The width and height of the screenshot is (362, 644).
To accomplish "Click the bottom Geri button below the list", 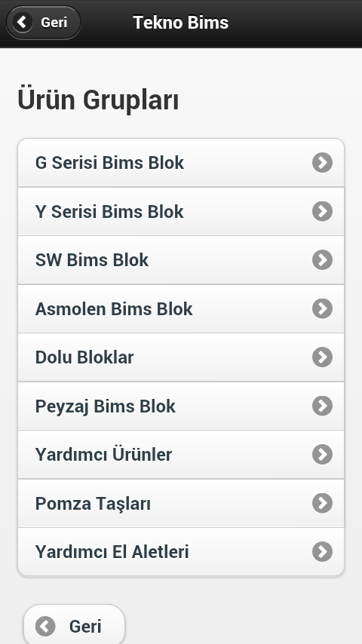I will point(74,626).
